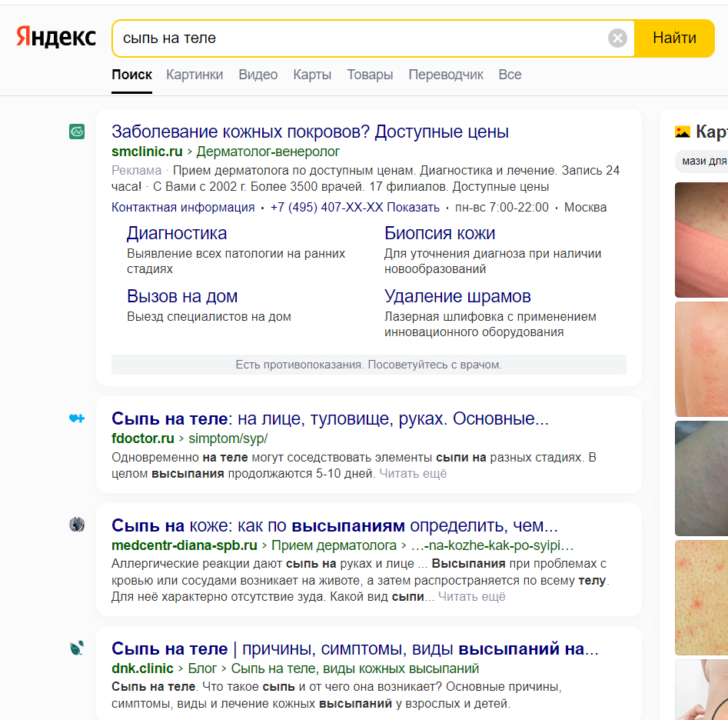Open fourth thumbnail with red spots on yellowish skin
The image size is (728, 720).
click(702, 598)
